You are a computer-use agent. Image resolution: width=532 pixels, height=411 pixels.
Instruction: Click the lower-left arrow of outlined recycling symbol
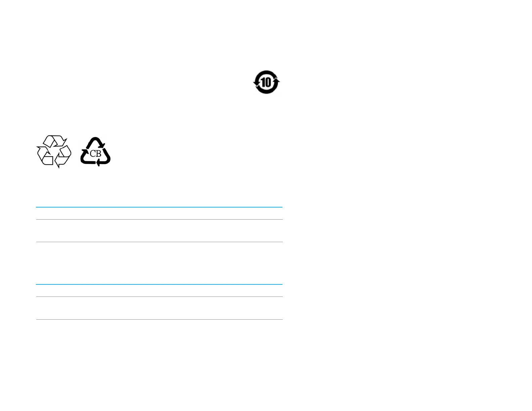(45, 156)
